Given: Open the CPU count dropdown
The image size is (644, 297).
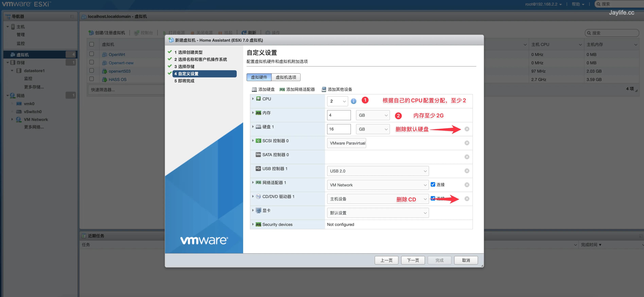Looking at the screenshot, I should (337, 101).
